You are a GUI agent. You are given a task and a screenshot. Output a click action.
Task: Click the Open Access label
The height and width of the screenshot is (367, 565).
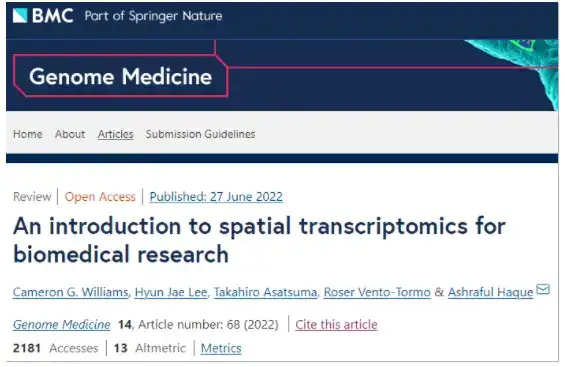[100, 197]
